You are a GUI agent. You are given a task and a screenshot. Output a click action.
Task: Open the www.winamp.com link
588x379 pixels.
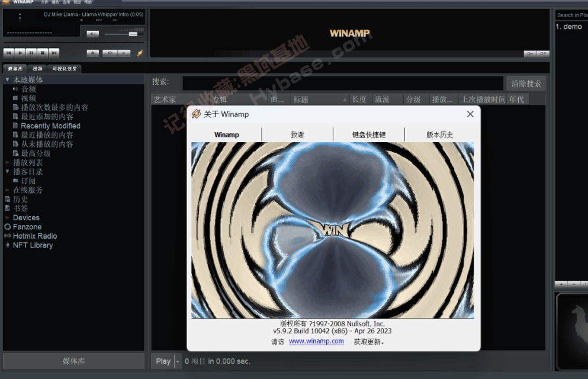click(316, 341)
